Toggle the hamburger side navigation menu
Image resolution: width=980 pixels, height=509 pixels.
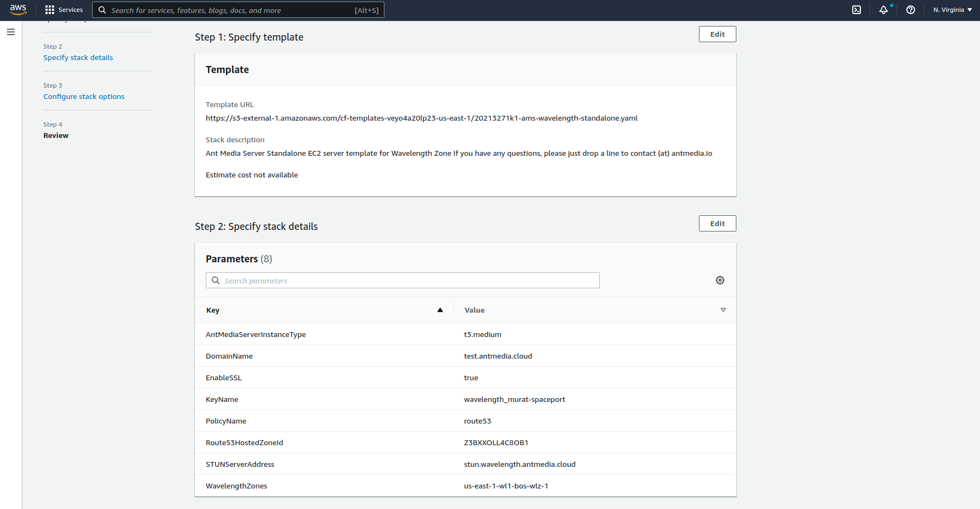click(11, 32)
